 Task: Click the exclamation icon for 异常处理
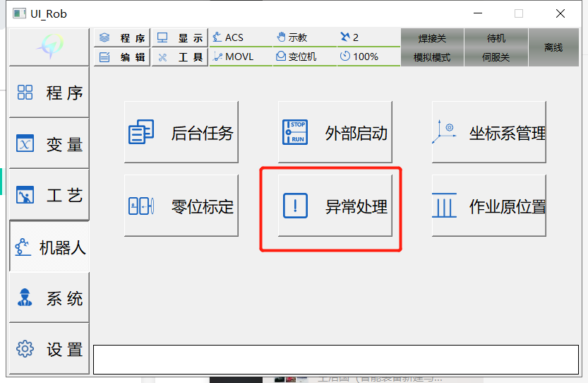[295, 206]
